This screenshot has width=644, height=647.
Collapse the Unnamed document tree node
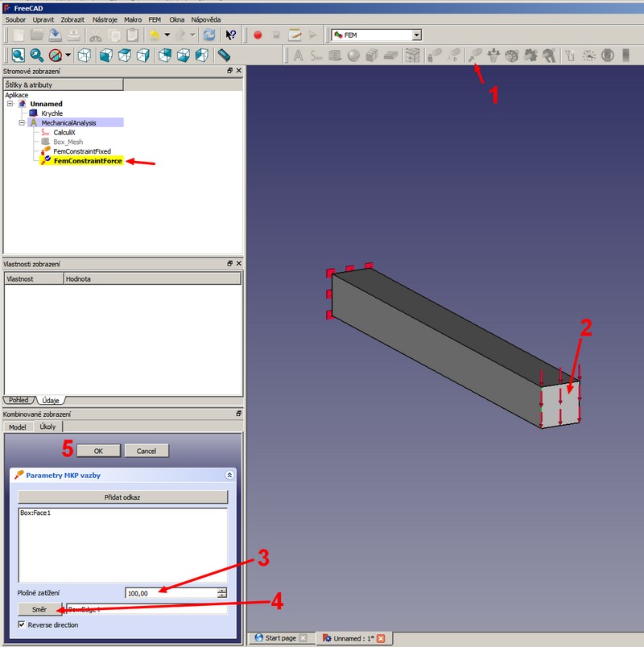point(10,104)
